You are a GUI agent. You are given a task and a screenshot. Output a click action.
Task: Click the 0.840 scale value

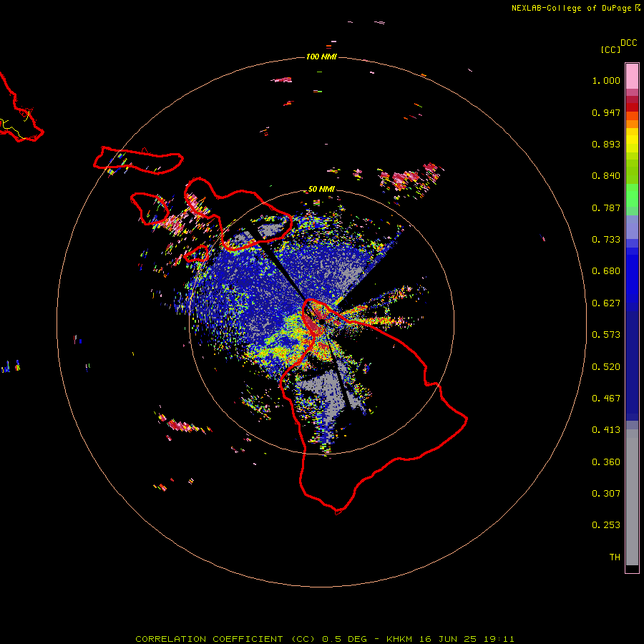click(x=606, y=176)
